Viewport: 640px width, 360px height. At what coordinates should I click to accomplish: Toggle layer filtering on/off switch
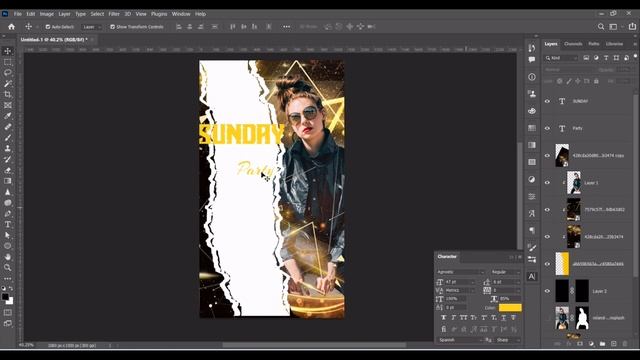(x=635, y=57)
